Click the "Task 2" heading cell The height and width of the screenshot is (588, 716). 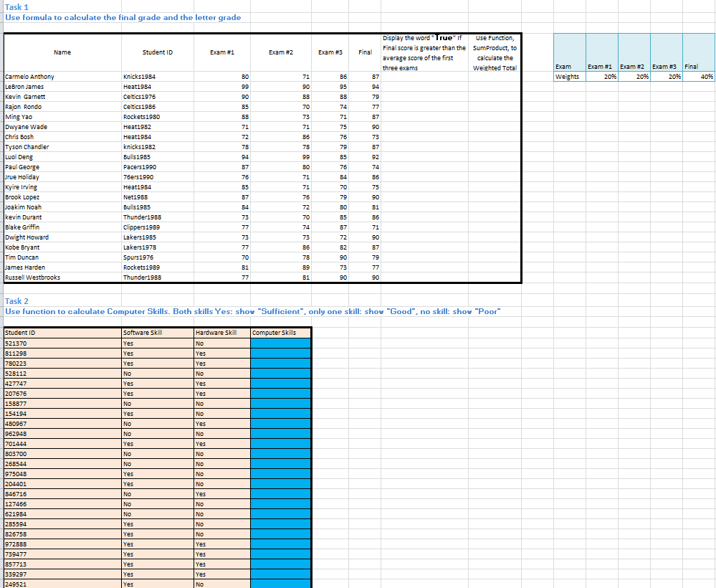(14, 302)
